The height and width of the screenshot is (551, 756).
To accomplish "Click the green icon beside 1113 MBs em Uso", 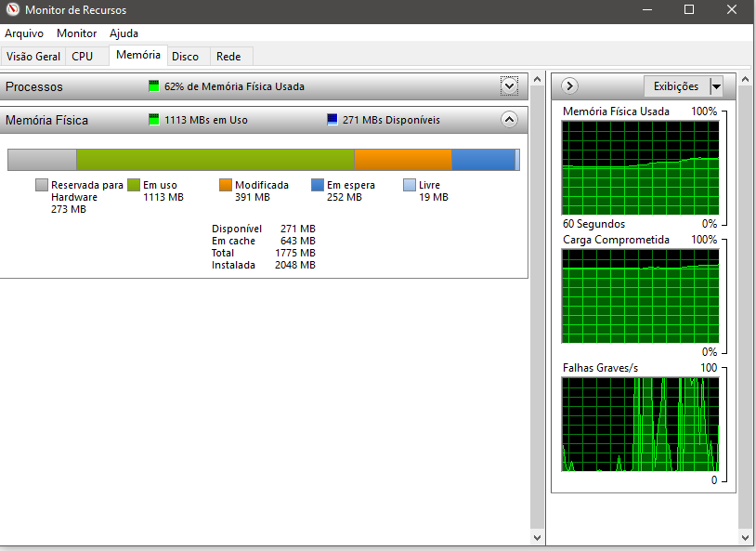I will tap(154, 120).
